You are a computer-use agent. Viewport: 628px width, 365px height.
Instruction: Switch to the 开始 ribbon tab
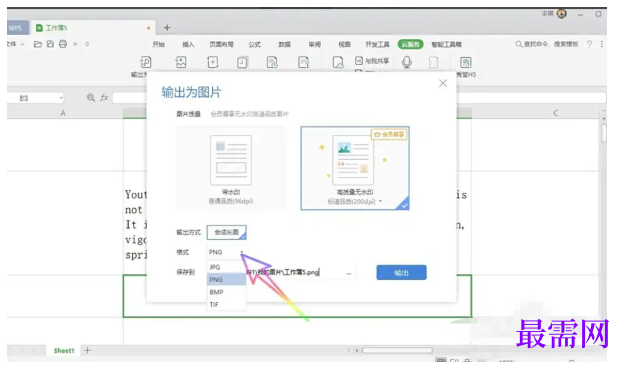[x=159, y=44]
